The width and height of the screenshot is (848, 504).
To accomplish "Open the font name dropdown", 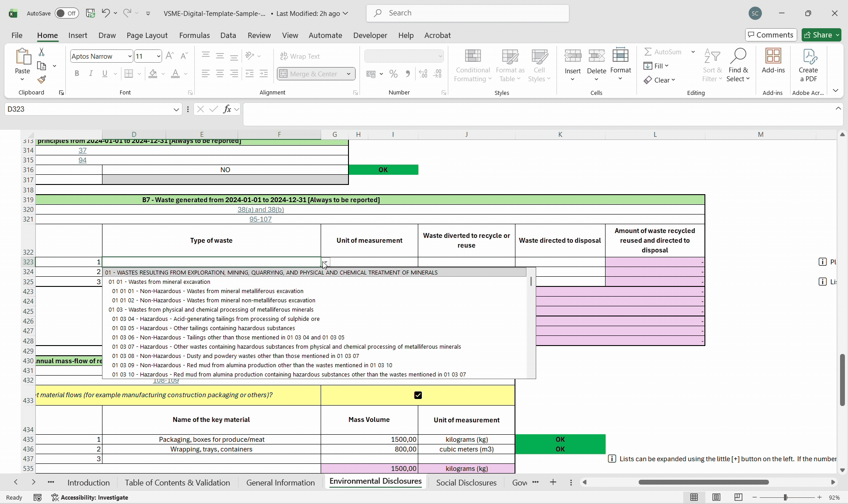I will [x=129, y=56].
